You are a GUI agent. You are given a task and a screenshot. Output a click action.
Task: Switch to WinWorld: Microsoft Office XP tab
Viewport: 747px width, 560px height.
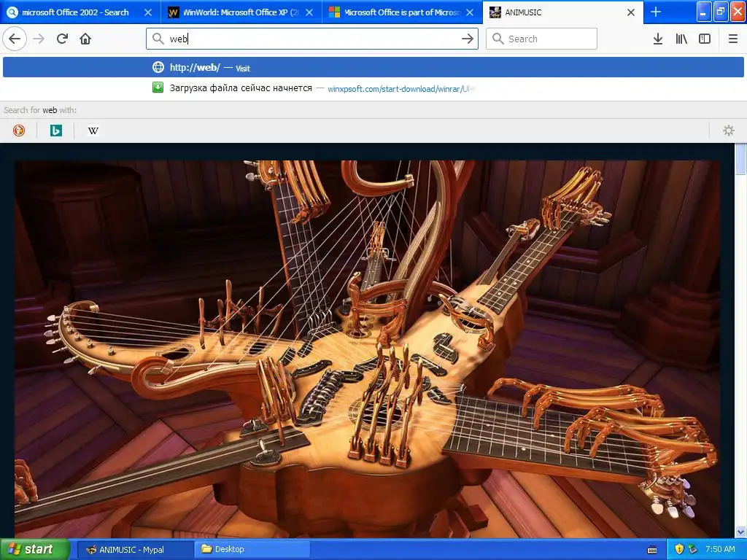pyautogui.click(x=241, y=12)
